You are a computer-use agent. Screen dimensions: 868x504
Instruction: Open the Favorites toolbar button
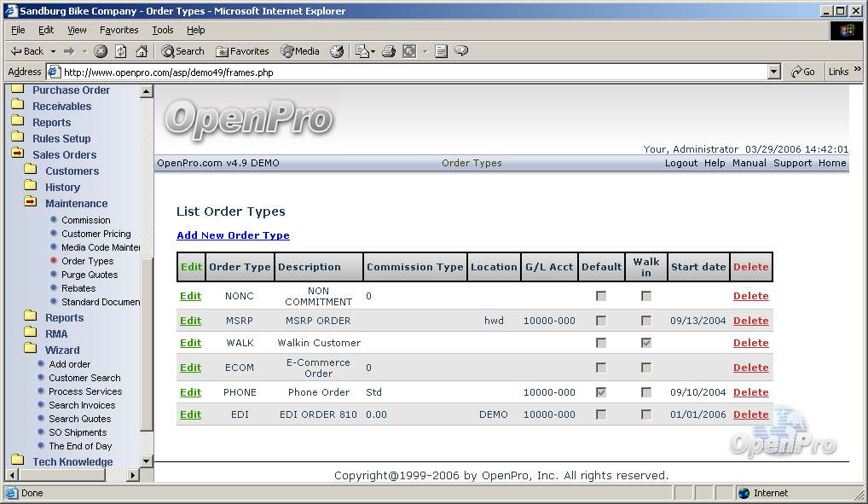click(242, 51)
